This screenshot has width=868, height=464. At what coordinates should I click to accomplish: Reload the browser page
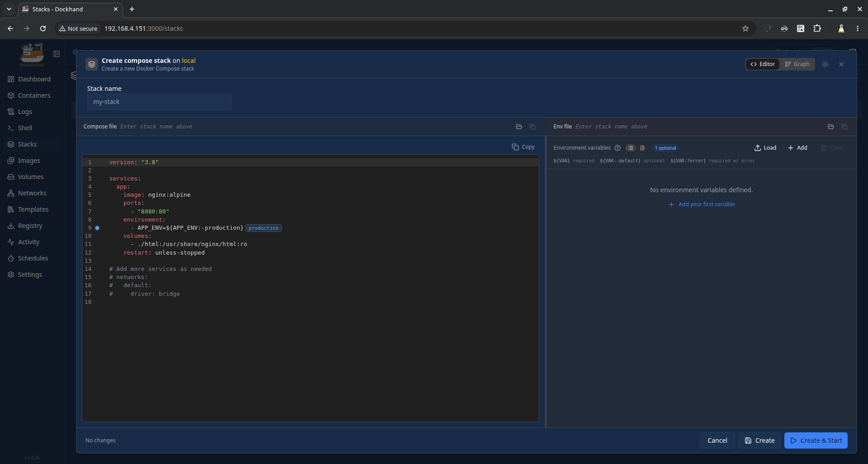(43, 28)
